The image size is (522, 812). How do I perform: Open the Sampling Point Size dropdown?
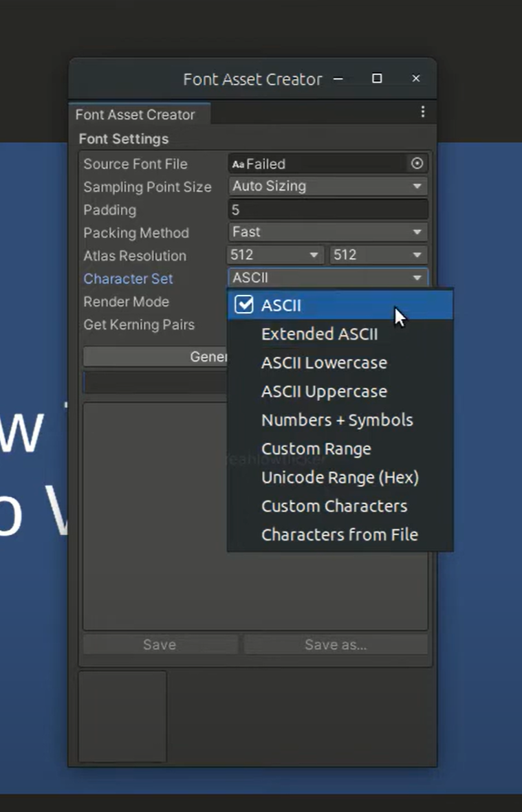coord(328,186)
